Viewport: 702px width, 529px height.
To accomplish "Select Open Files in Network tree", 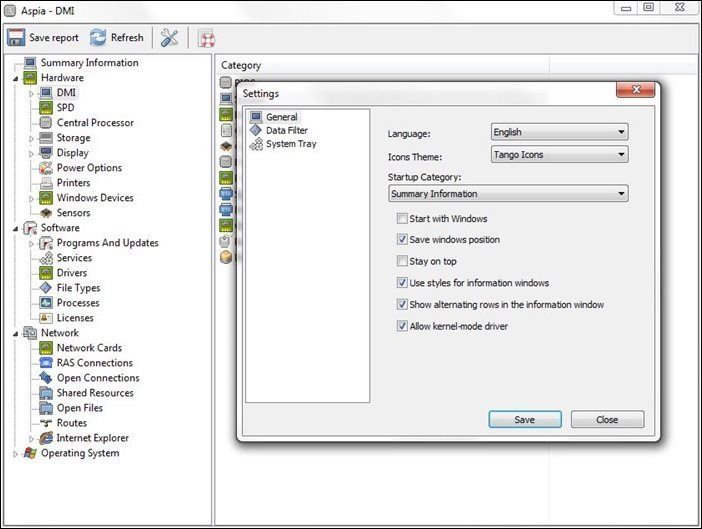I will pos(80,408).
